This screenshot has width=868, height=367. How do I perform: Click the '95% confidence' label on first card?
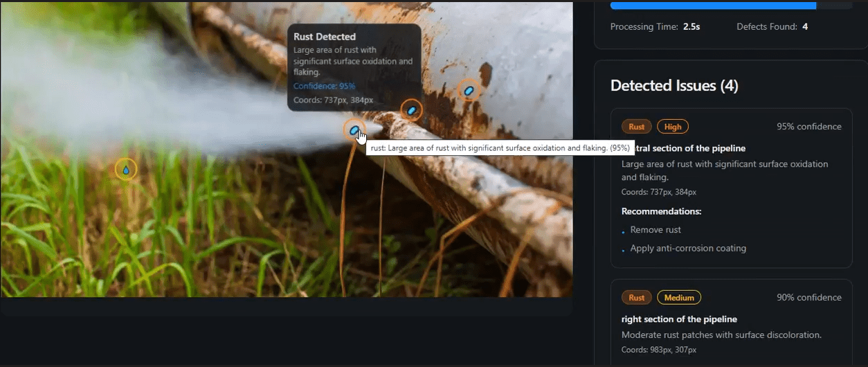click(x=808, y=127)
